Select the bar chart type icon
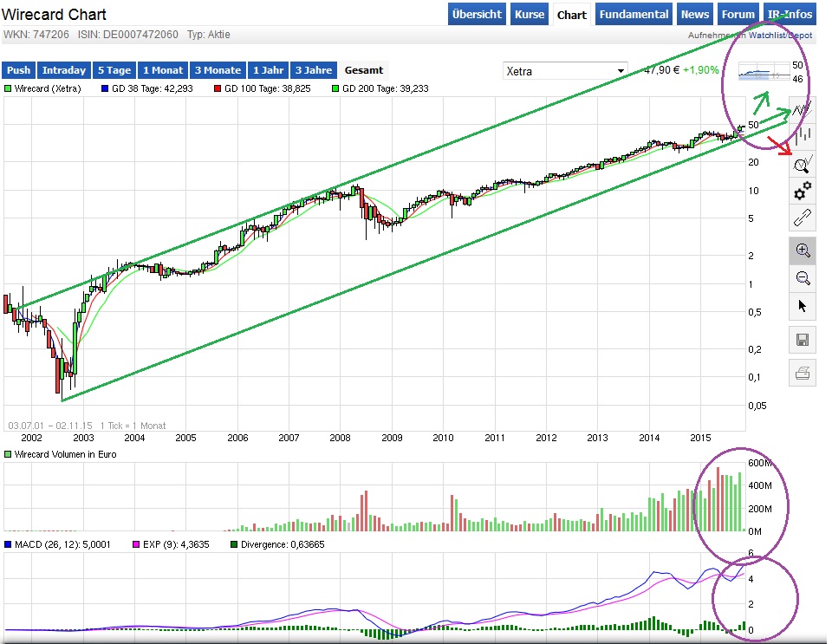 pyautogui.click(x=802, y=137)
